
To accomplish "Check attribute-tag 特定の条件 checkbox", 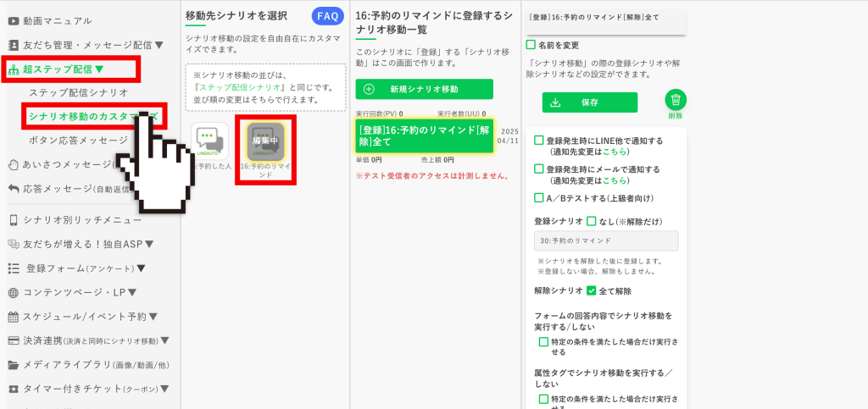I will 543,399.
